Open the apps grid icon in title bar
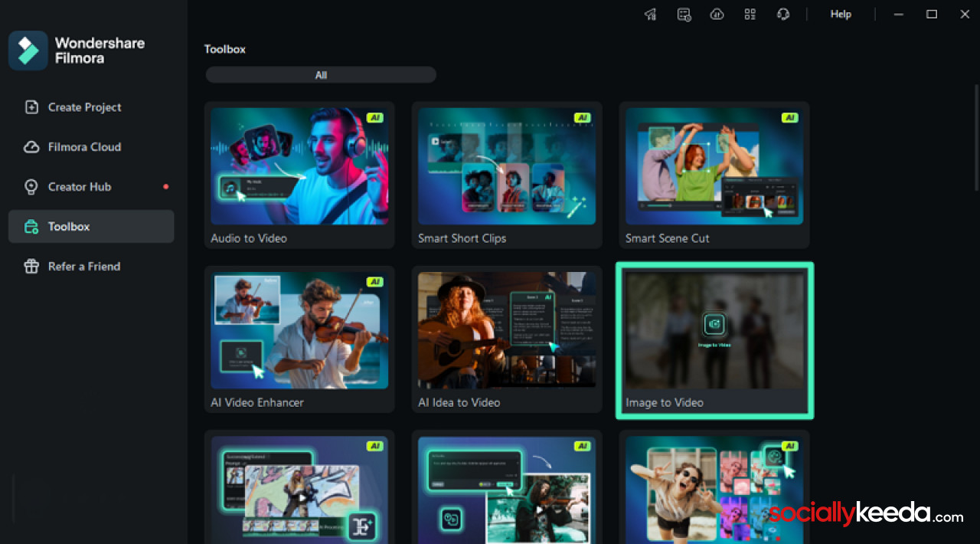 click(x=750, y=15)
